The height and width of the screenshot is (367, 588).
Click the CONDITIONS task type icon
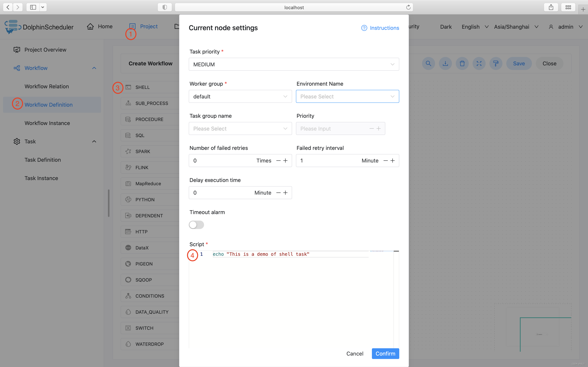128,296
